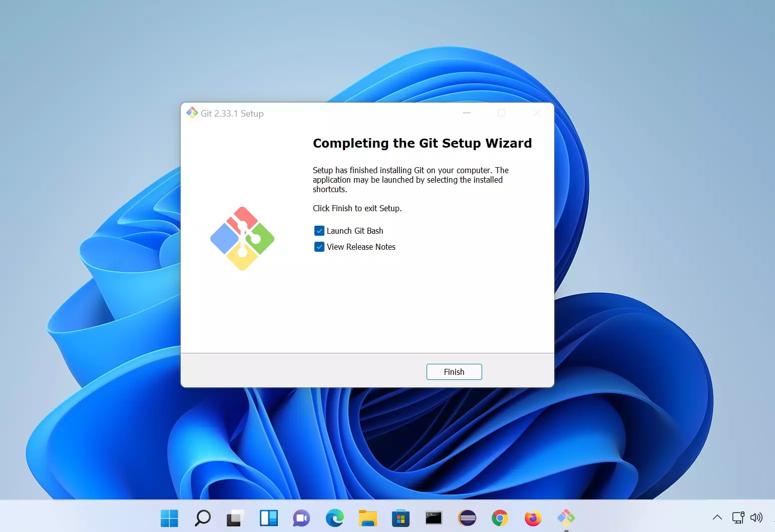
Task: Open the Windows Start menu
Action: [x=169, y=518]
